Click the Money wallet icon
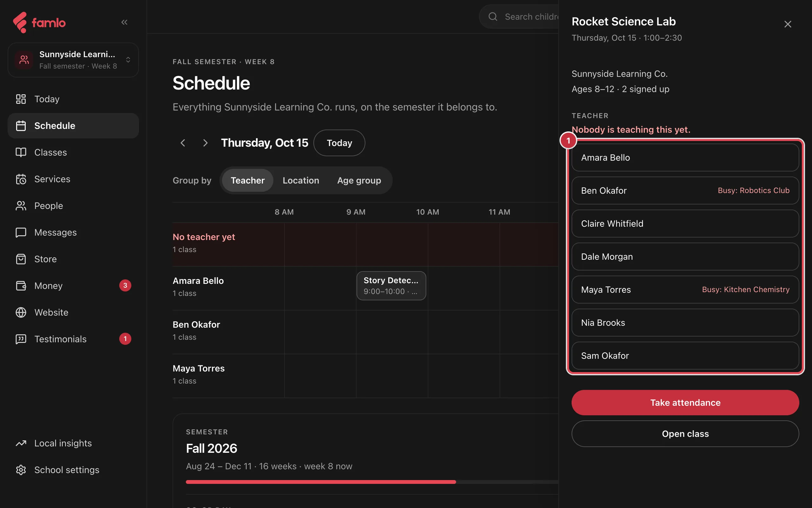Viewport: 812px width, 508px height. click(x=21, y=285)
